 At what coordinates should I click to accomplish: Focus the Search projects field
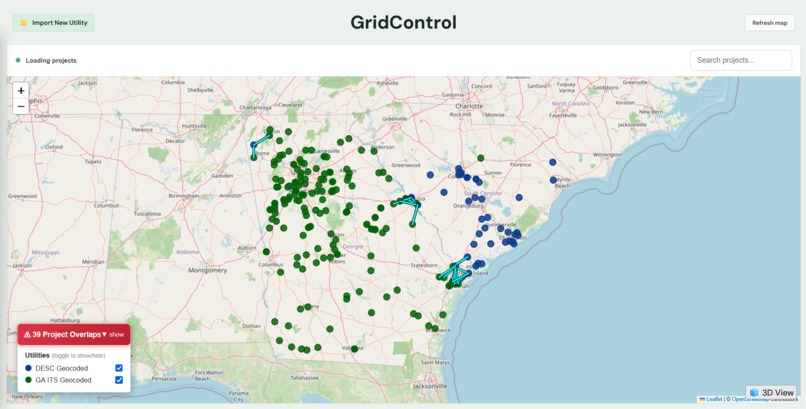741,60
